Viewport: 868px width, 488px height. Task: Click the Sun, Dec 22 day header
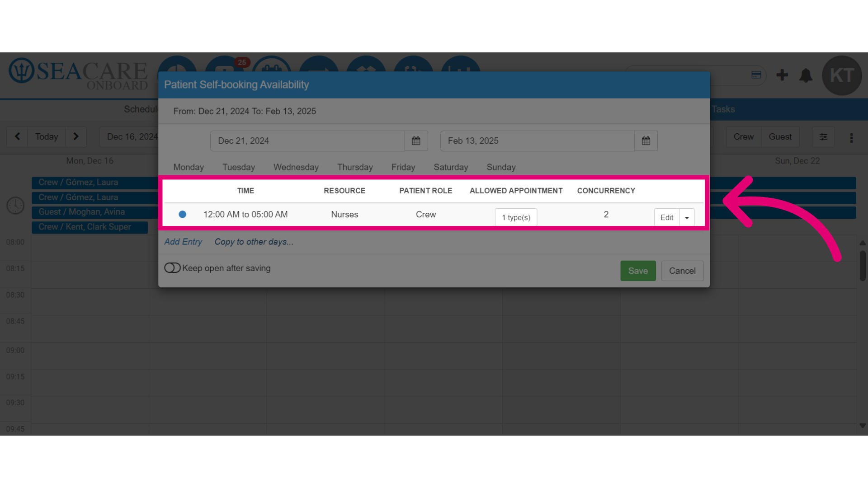pyautogui.click(x=797, y=161)
